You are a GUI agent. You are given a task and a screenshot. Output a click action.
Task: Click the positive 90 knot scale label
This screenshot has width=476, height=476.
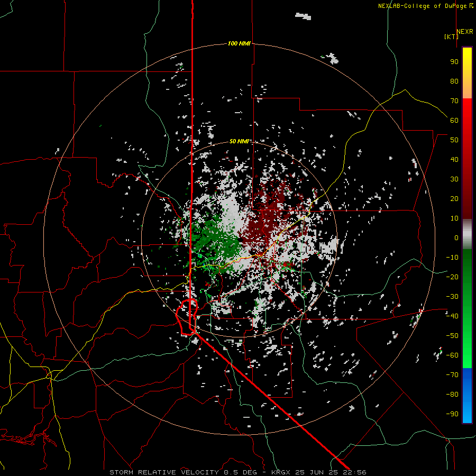point(454,62)
